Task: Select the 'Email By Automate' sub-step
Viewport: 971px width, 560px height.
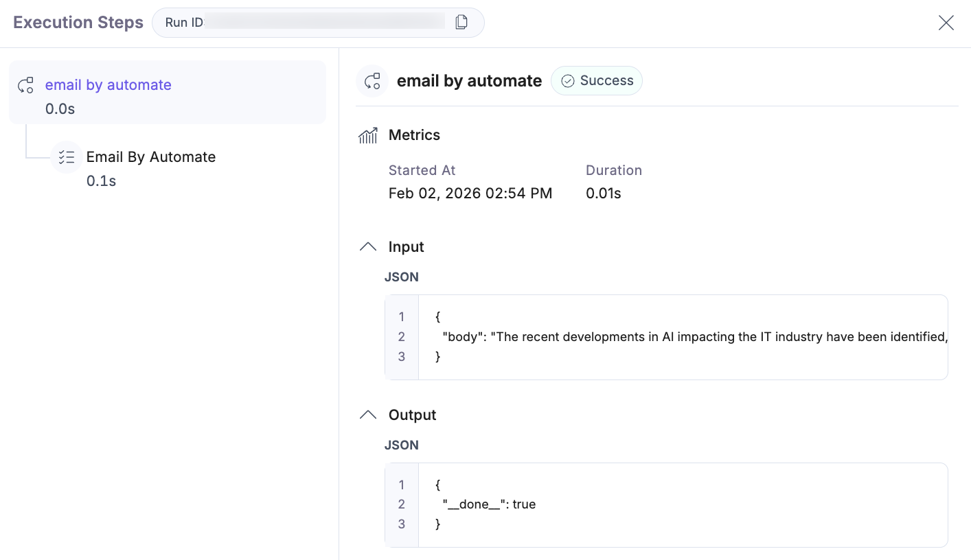Action: 151,156
